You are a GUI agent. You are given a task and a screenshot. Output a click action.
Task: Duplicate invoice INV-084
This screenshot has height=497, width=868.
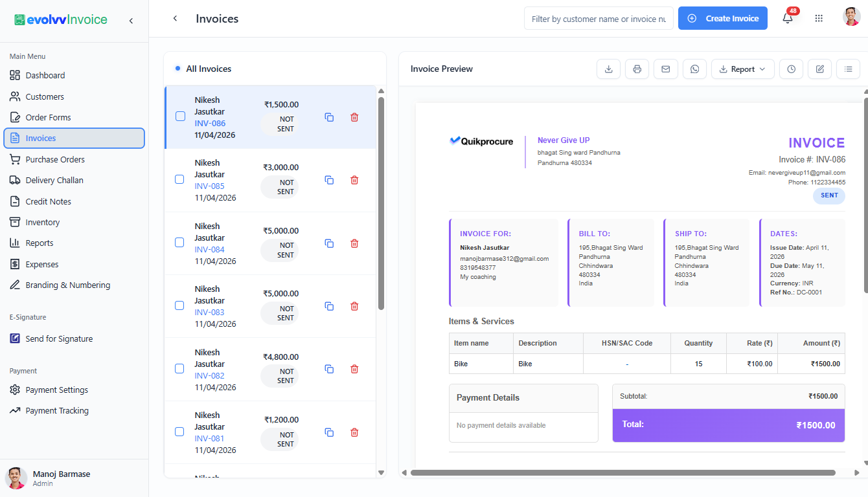[329, 243]
